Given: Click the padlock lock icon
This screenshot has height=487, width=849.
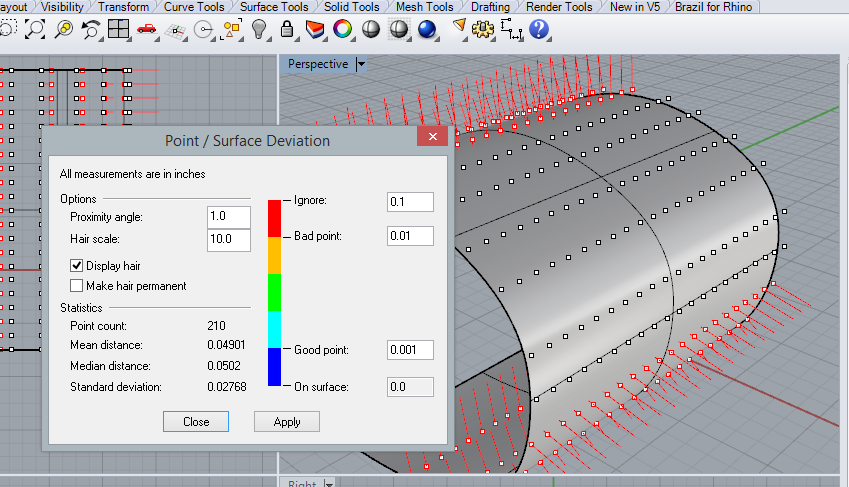Looking at the screenshot, I should [287, 29].
